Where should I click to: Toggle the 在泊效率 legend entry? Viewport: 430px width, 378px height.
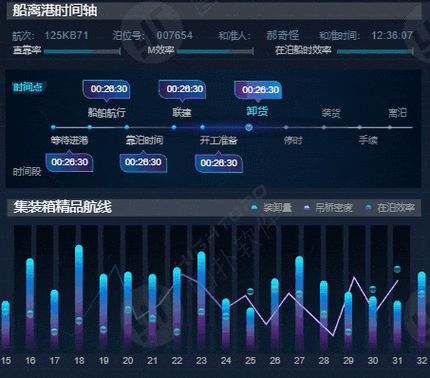390,208
